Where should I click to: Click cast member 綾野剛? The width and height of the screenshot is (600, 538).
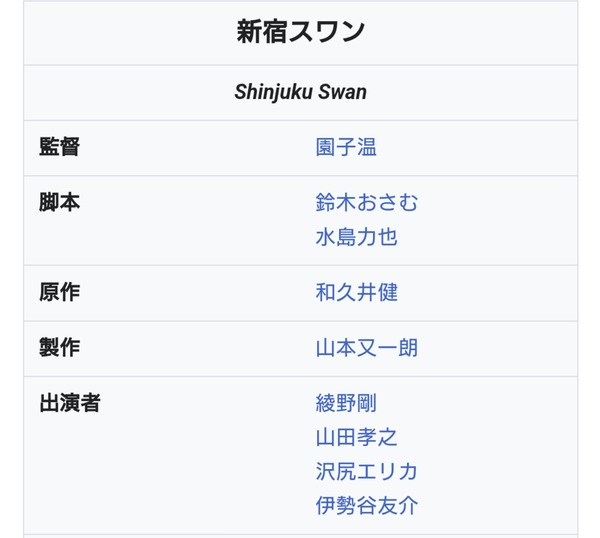coord(346,403)
